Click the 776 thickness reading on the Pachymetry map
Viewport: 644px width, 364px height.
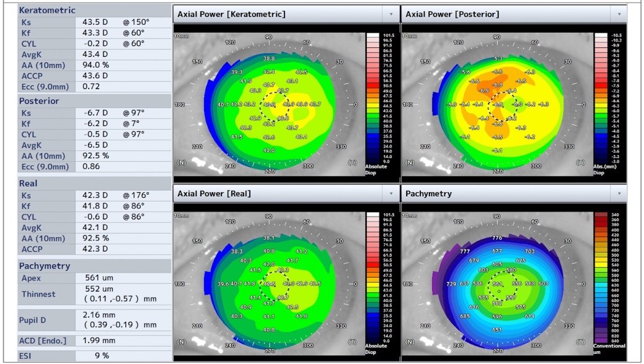497,238
